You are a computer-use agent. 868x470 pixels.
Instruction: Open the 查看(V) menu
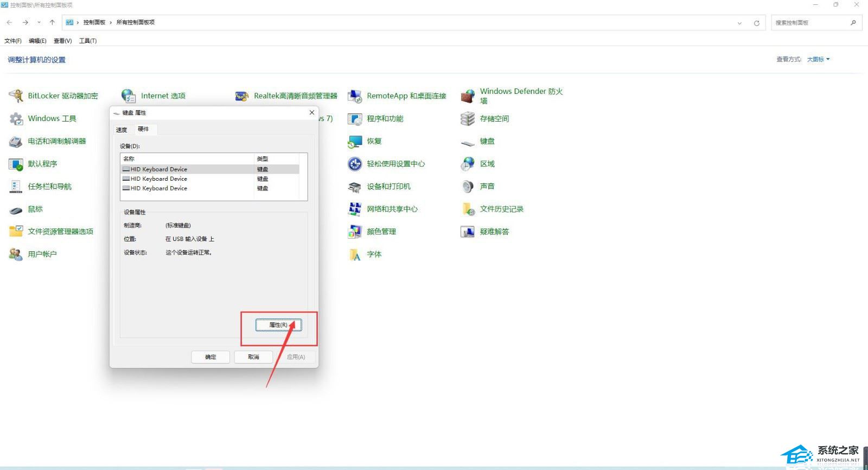pyautogui.click(x=62, y=41)
